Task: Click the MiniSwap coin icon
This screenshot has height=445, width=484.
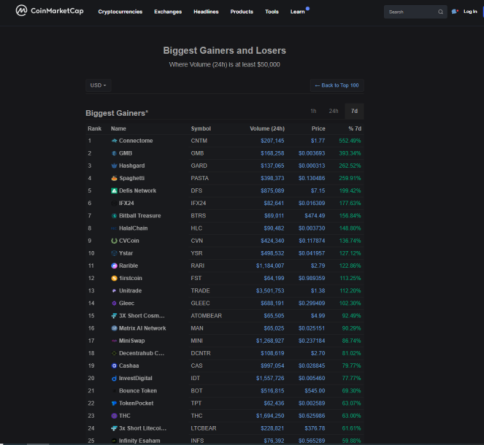Action: pyautogui.click(x=114, y=341)
